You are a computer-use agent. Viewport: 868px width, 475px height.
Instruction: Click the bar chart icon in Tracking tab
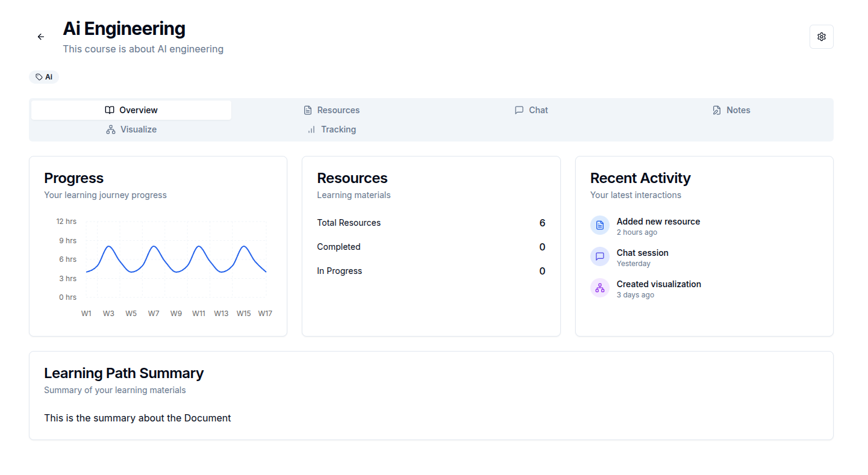(x=311, y=129)
